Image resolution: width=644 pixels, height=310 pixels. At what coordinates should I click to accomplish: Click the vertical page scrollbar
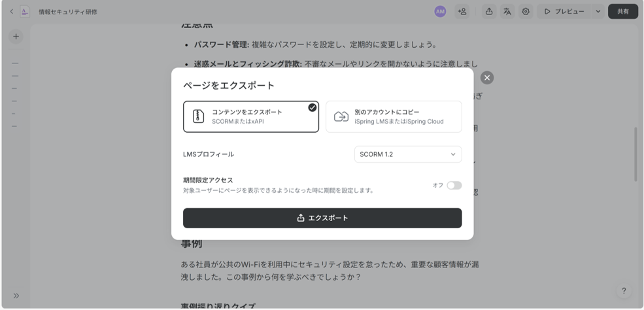(636, 154)
